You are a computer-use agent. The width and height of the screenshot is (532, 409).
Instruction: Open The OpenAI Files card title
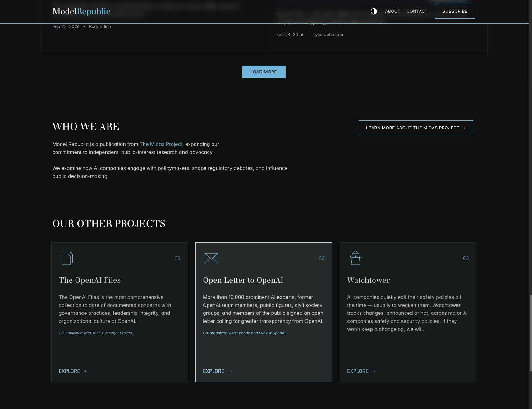tap(90, 280)
